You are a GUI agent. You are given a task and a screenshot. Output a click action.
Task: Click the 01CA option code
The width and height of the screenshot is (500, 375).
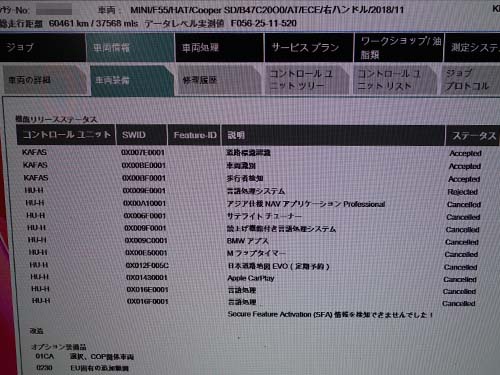click(x=45, y=356)
